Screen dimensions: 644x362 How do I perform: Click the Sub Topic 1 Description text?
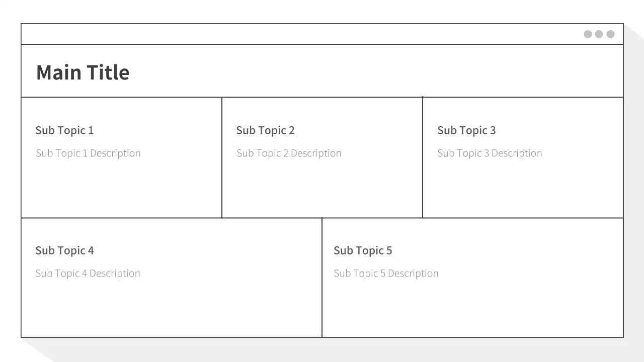pos(88,153)
